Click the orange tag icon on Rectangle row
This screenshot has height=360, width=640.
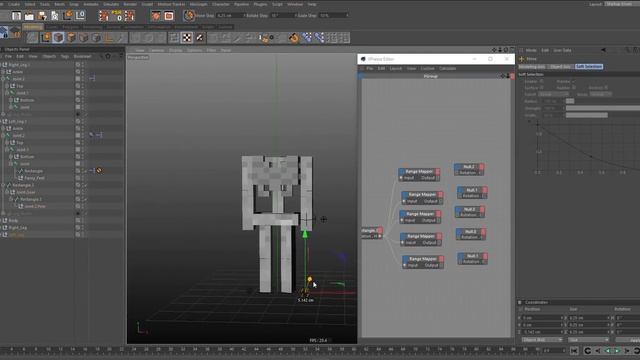(x=99, y=171)
